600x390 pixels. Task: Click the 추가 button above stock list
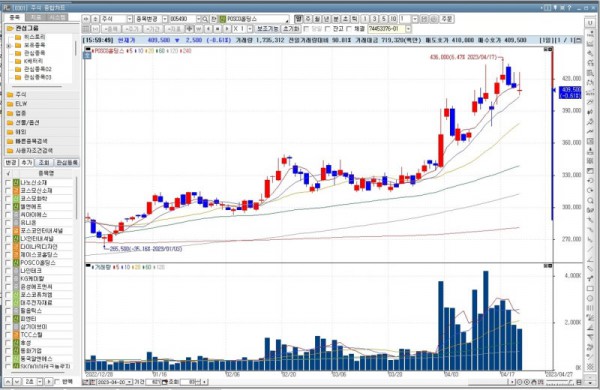click(26, 163)
